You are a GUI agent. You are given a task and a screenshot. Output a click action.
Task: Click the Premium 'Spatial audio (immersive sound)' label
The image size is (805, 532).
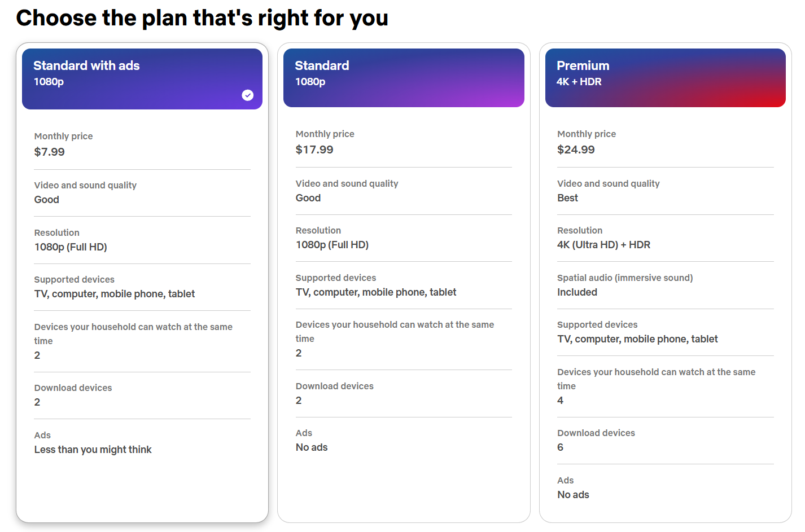tap(625, 278)
